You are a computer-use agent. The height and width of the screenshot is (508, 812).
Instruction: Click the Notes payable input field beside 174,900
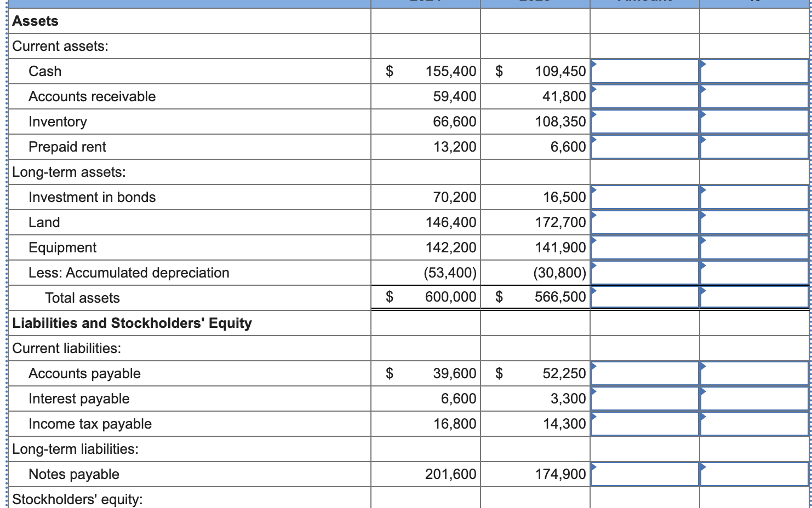645,474
